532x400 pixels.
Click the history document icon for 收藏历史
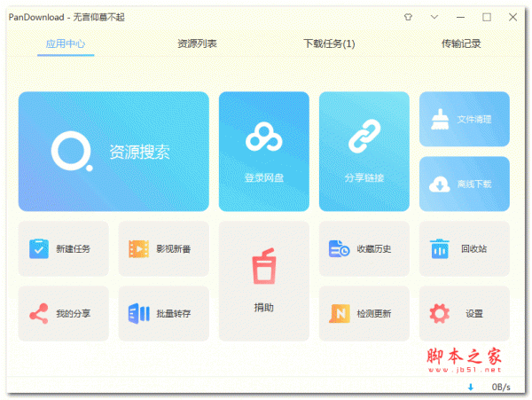(x=339, y=248)
